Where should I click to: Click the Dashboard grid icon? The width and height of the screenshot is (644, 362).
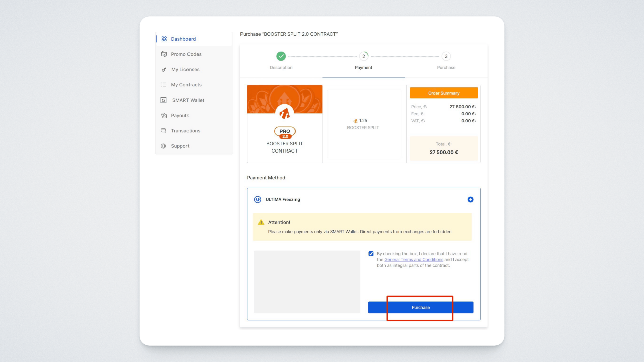pos(164,39)
